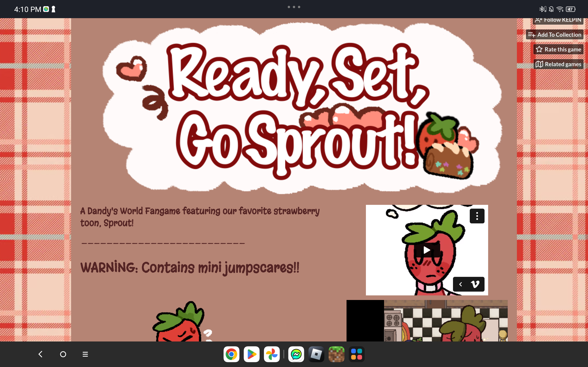The height and width of the screenshot is (367, 588).
Task: Click Rate this game star button
Action: [558, 49]
